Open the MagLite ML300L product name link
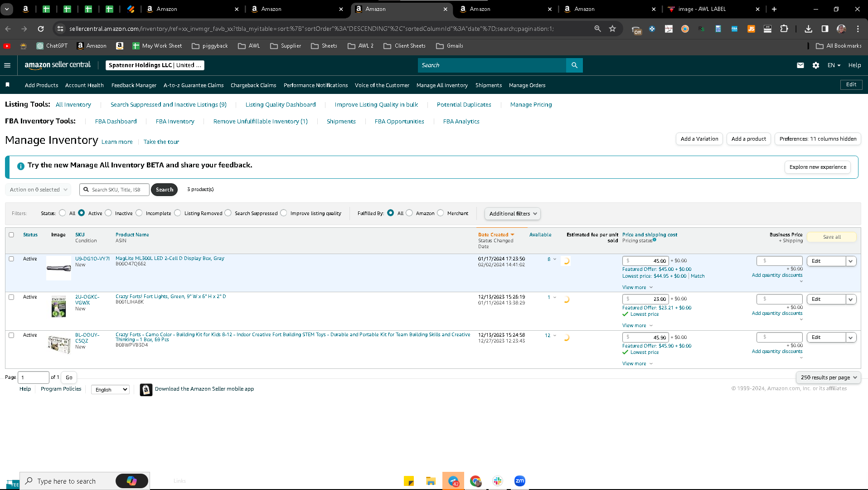Screen dimensions: 868x490 coord(170,258)
